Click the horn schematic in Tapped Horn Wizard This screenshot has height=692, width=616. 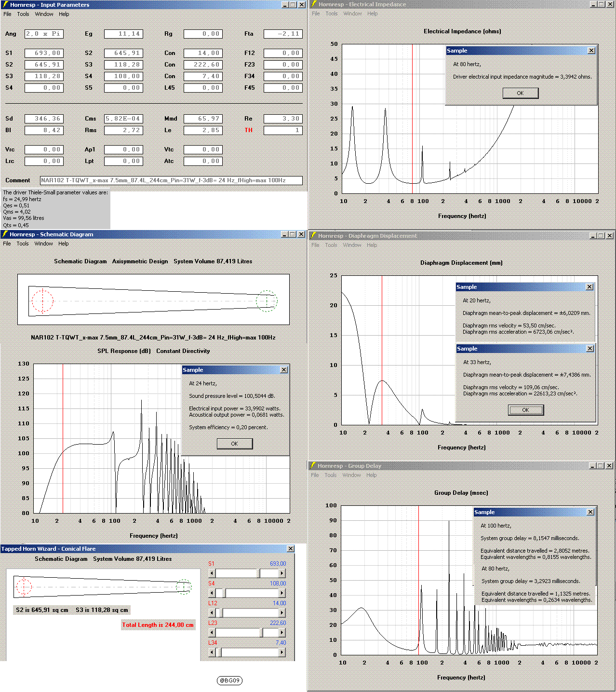pos(103,587)
